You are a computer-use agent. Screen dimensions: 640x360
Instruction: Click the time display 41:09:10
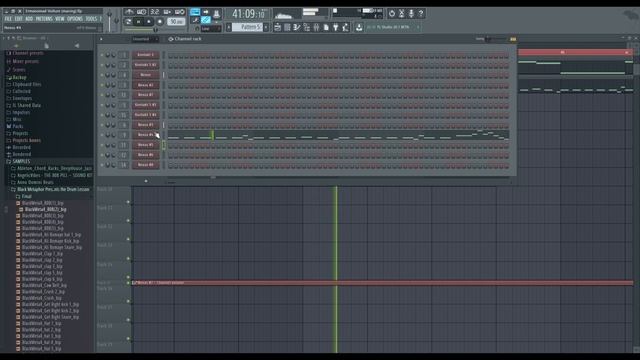[x=248, y=14]
